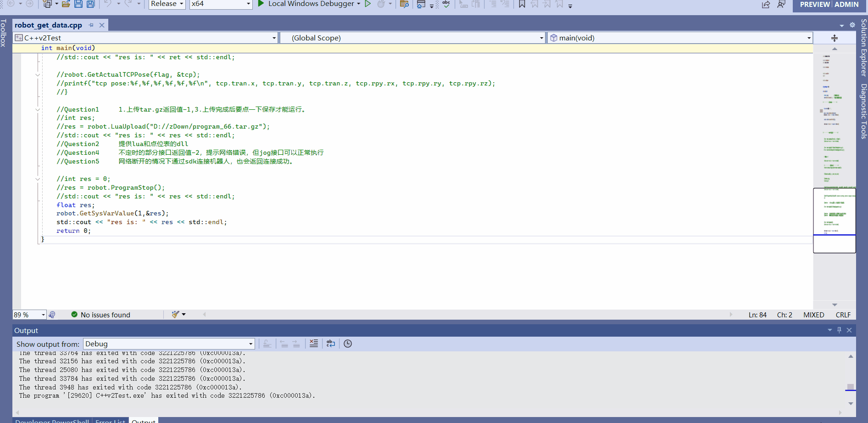Click the robot.GetSysVarValue(1,&res); code line

pos(112,214)
